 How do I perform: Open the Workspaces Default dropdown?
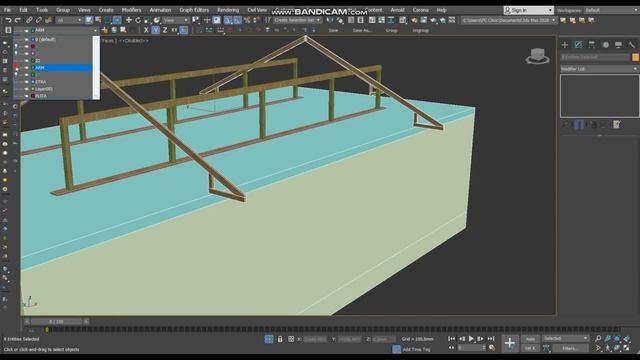point(611,10)
